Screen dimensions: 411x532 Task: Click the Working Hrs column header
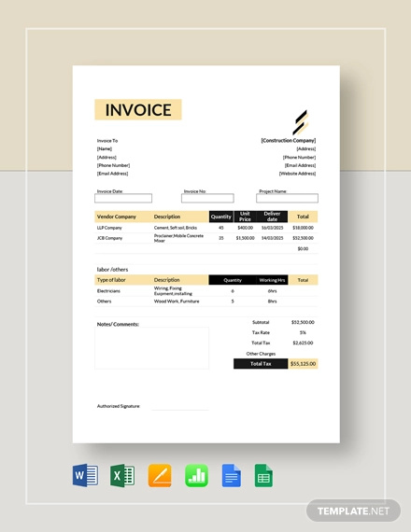tap(272, 280)
